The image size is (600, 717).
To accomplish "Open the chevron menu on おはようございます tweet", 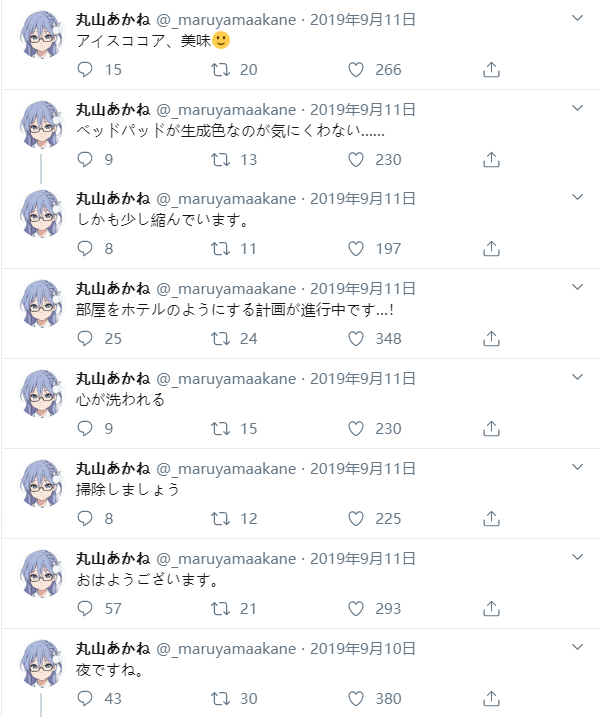I will point(578,556).
